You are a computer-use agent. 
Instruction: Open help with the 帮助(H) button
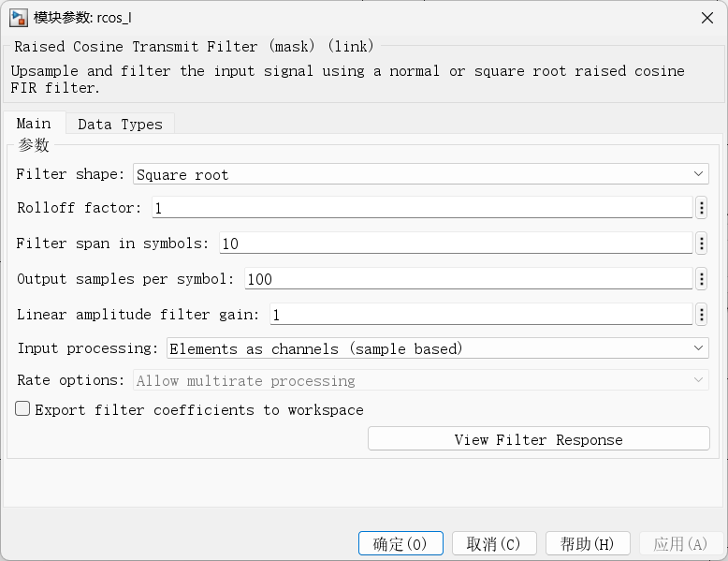[588, 544]
